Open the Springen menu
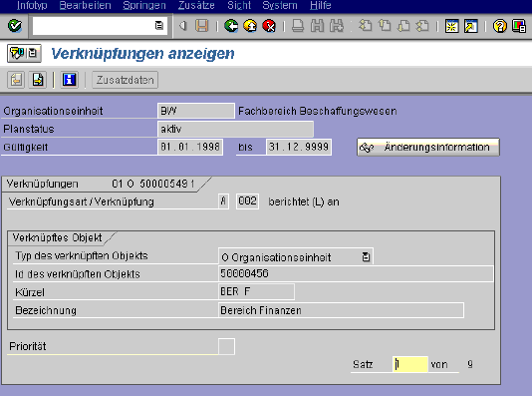 pyautogui.click(x=144, y=6)
